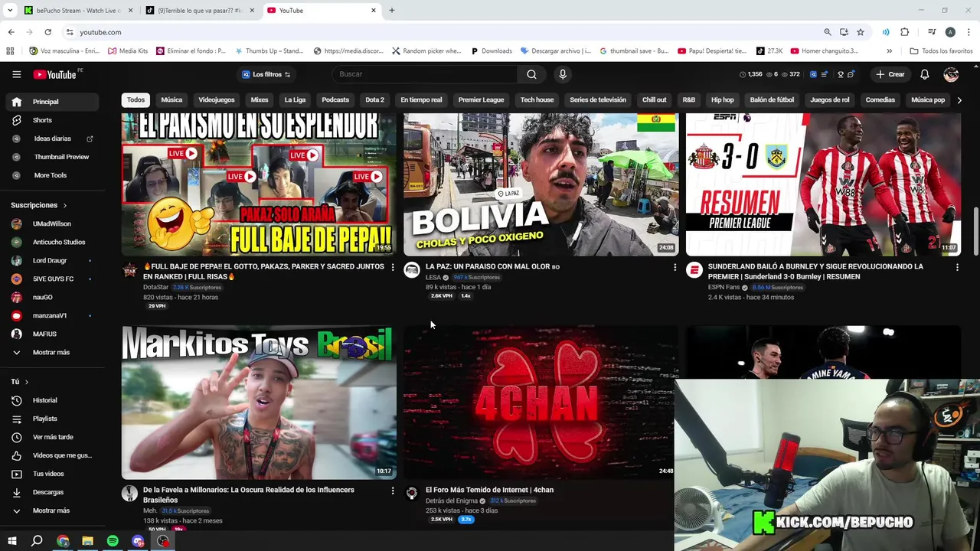980x551 pixels.
Task: Open a new browser tab
Action: pos(391,11)
